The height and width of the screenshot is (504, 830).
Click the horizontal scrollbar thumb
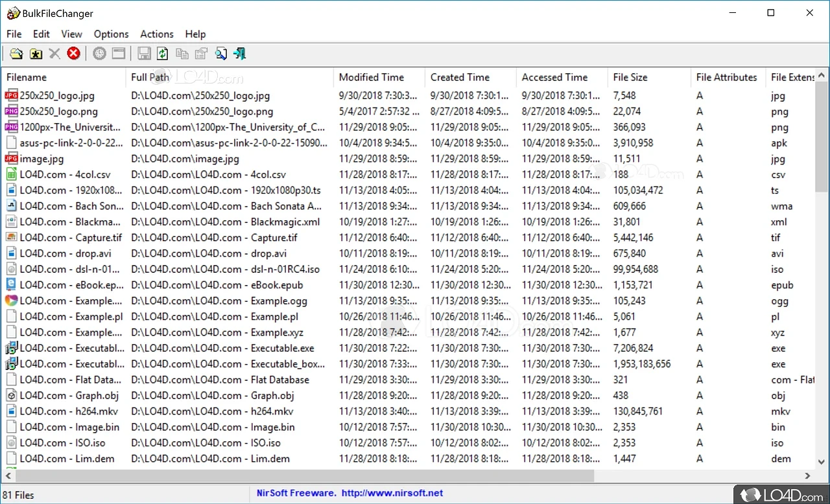[x=303, y=476]
